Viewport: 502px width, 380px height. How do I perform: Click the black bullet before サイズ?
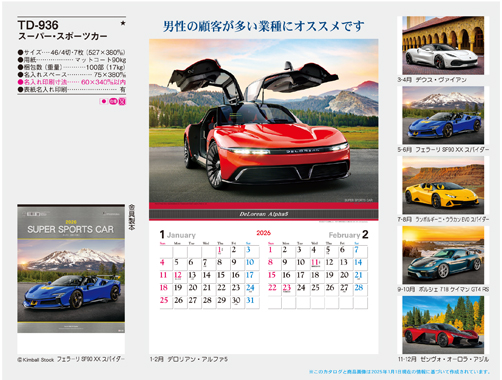(x=20, y=52)
